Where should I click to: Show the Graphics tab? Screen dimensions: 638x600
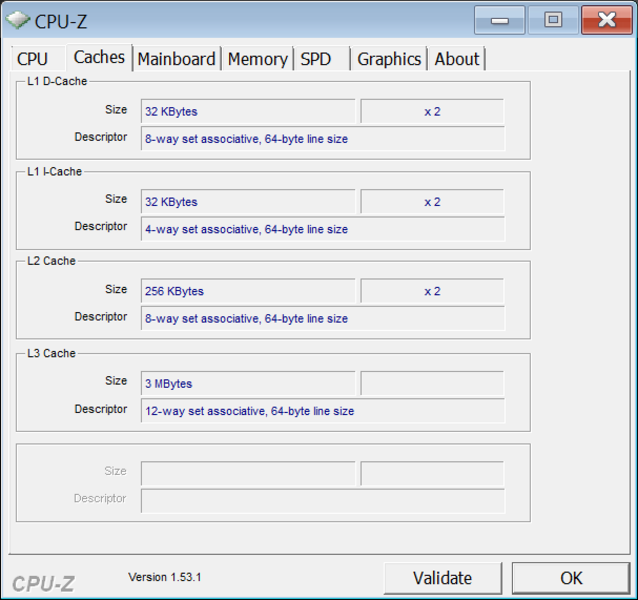(x=389, y=59)
